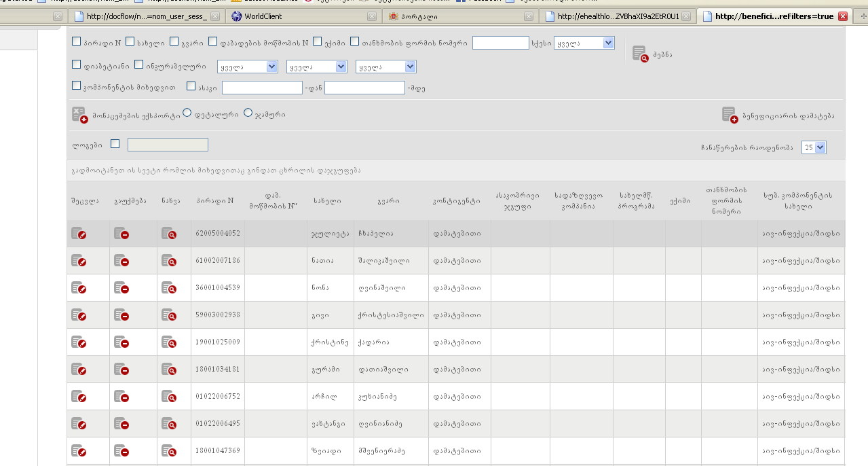Click the ძებნა search icon
This screenshot has width=868, height=466.
click(640, 54)
